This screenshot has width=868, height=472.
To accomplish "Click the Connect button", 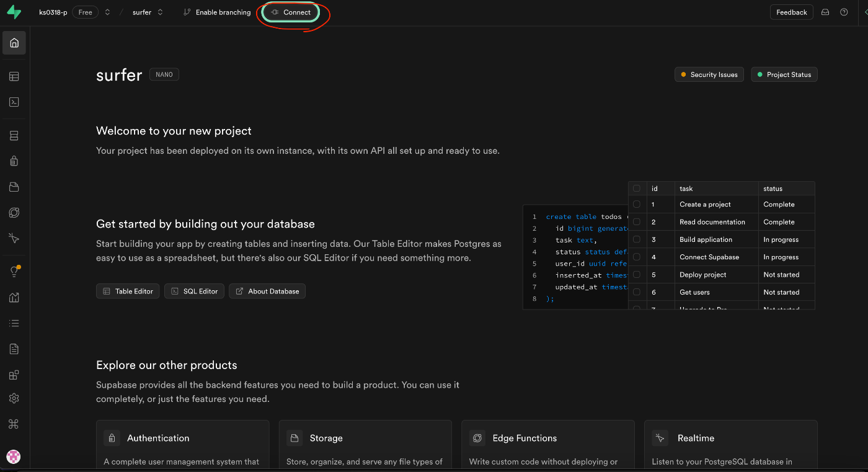I will point(291,12).
